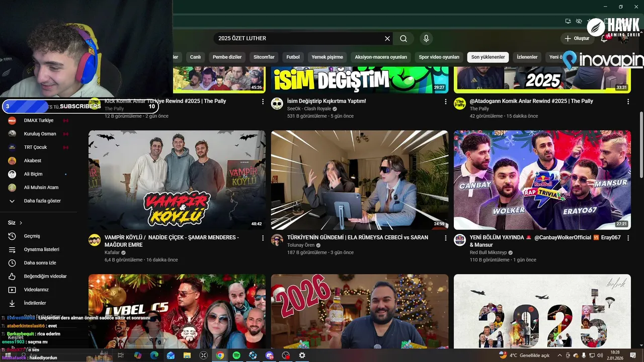This screenshot has width=644, height=362.
Task: Open Spotify from the taskbar
Action: (x=236, y=355)
